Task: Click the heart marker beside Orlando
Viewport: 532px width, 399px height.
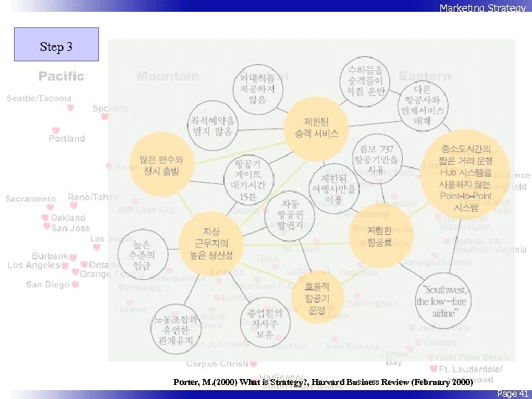Action: [x=418, y=342]
